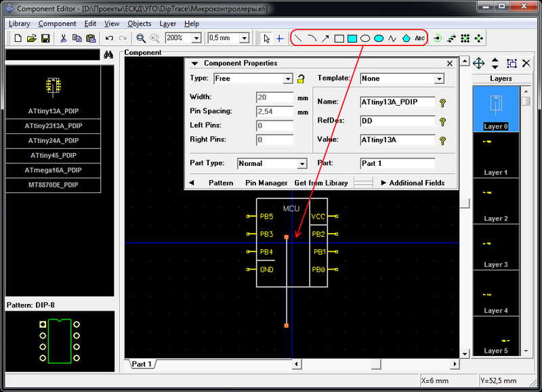Select the default arrow pointer tool
The width and height of the screenshot is (542, 392).
[x=266, y=39]
